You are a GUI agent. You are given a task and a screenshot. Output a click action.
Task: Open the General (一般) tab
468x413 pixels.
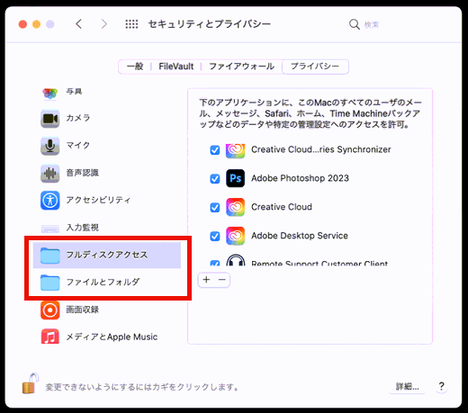click(135, 66)
